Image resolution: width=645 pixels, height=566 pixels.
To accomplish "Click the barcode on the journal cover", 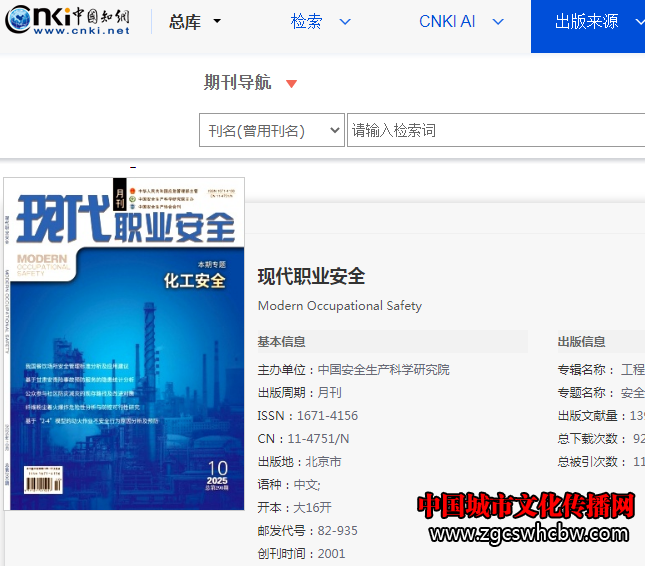I will [45, 484].
